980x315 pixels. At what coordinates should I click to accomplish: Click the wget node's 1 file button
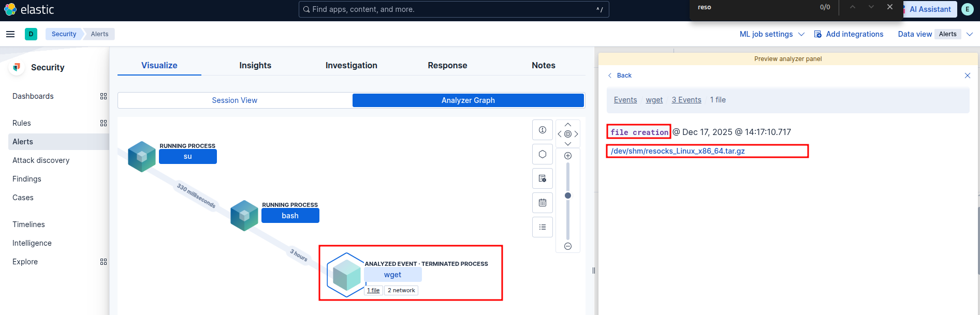click(373, 290)
